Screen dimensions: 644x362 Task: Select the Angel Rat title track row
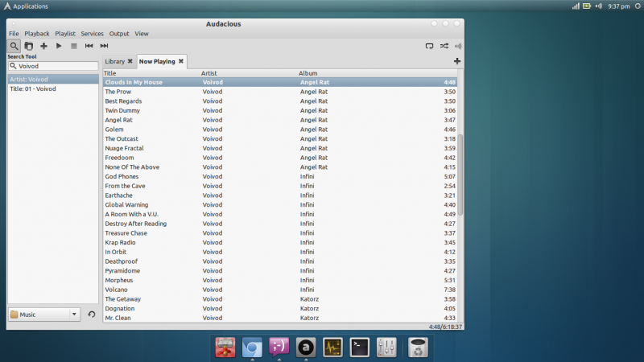point(279,120)
